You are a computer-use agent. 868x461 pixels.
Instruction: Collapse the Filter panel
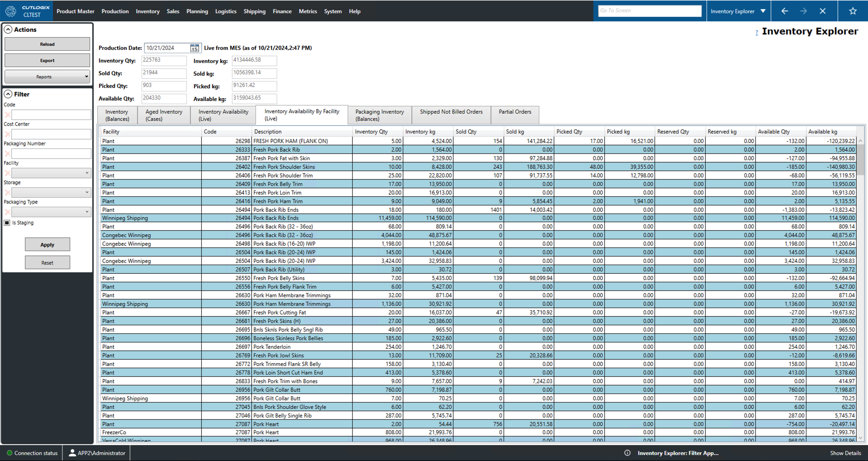coord(8,95)
